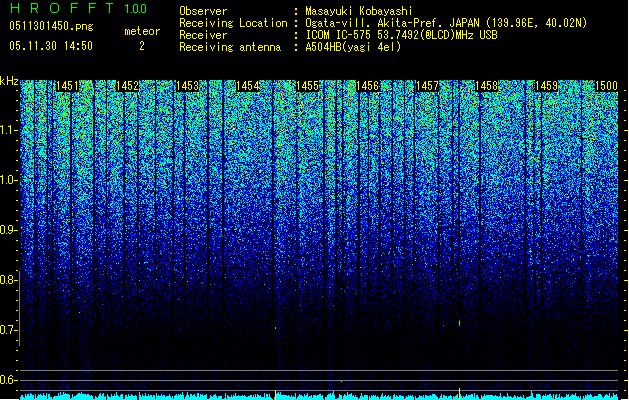This screenshot has width=629, height=400.
Task: Click the 1456 time label
Action: click(x=367, y=86)
